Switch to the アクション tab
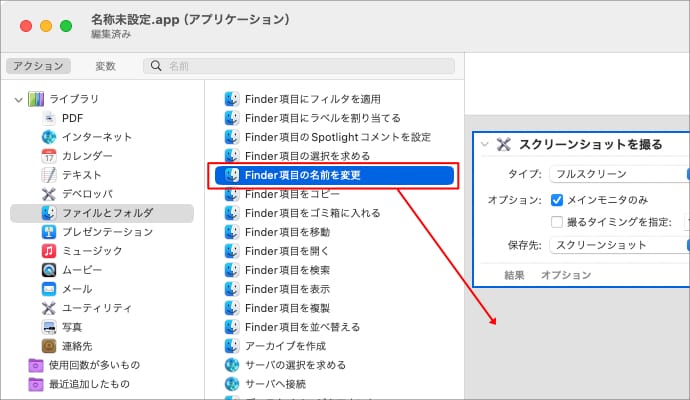The height and width of the screenshot is (400, 690). click(x=38, y=66)
